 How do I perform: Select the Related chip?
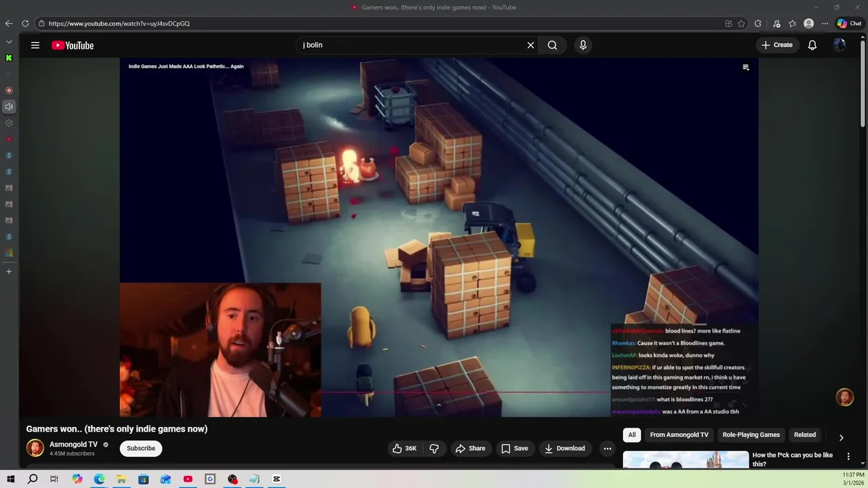pos(805,435)
